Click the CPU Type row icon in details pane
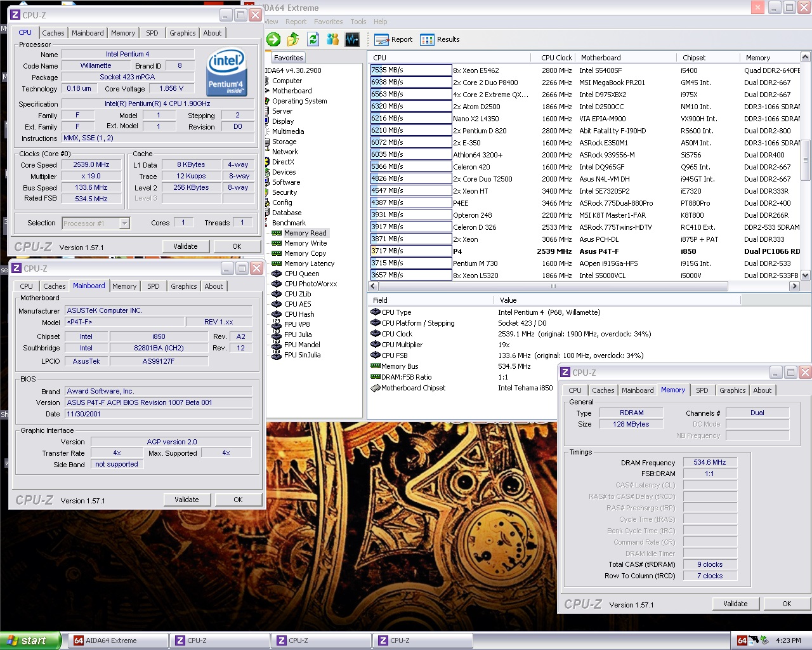 click(x=375, y=312)
